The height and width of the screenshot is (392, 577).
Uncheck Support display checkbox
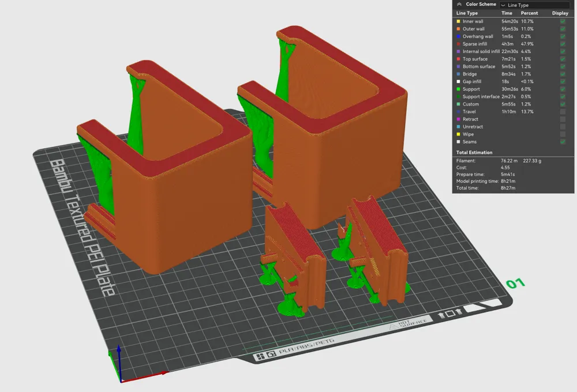(563, 89)
